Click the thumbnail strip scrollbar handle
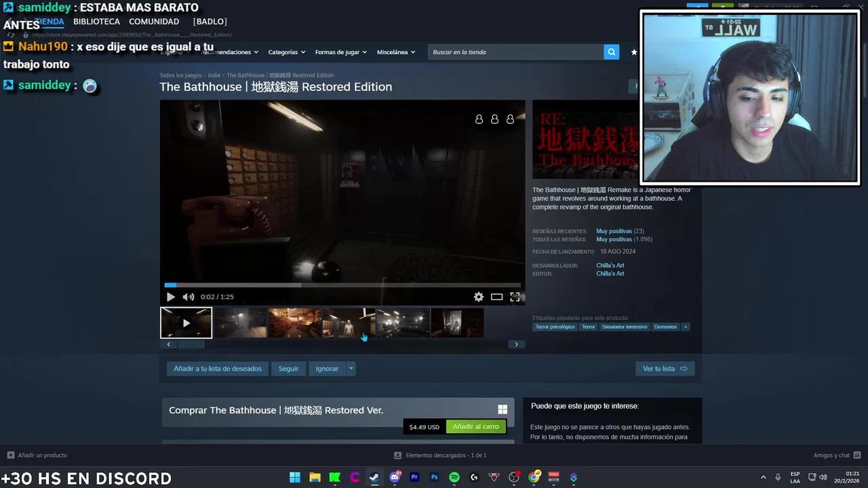 pos(191,344)
